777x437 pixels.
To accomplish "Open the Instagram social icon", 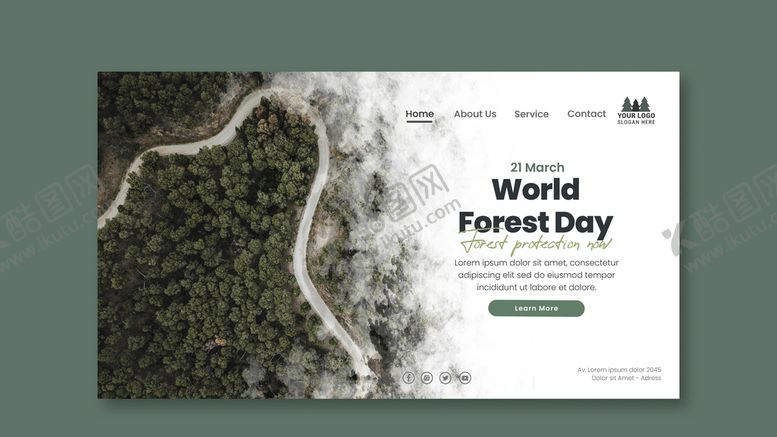I will pyautogui.click(x=427, y=378).
